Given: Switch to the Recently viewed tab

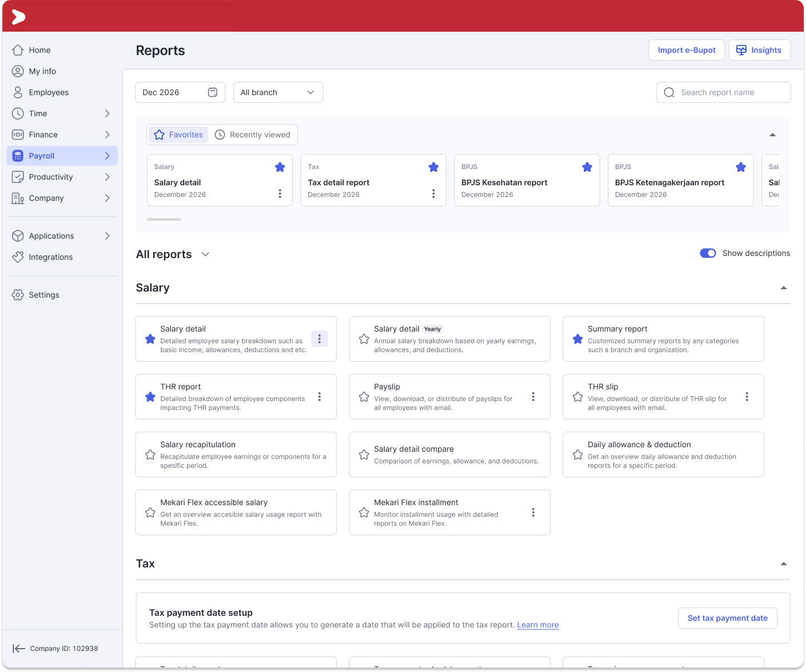Looking at the screenshot, I should pos(253,135).
